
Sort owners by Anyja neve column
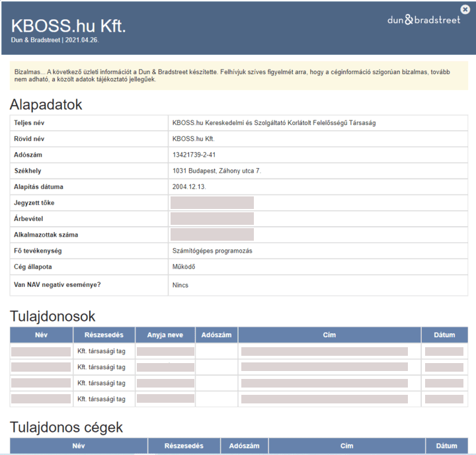[165, 335]
